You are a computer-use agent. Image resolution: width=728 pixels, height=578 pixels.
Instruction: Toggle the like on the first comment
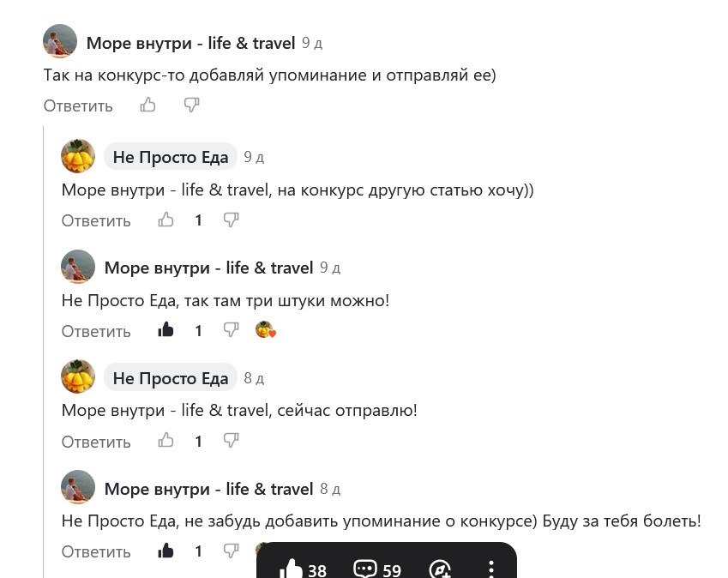pyautogui.click(x=147, y=105)
